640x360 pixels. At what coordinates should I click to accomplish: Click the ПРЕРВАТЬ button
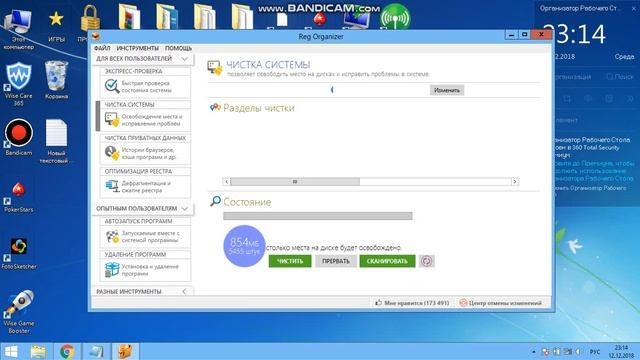336,261
